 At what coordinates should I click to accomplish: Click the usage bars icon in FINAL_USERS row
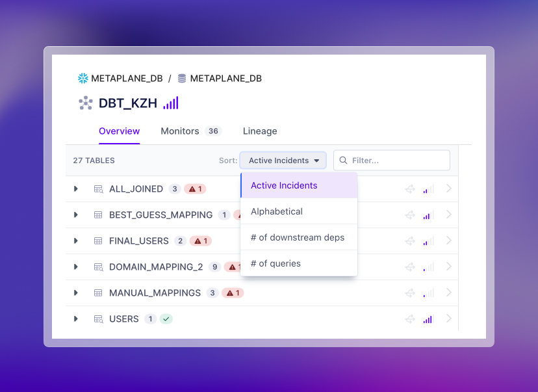click(x=429, y=241)
